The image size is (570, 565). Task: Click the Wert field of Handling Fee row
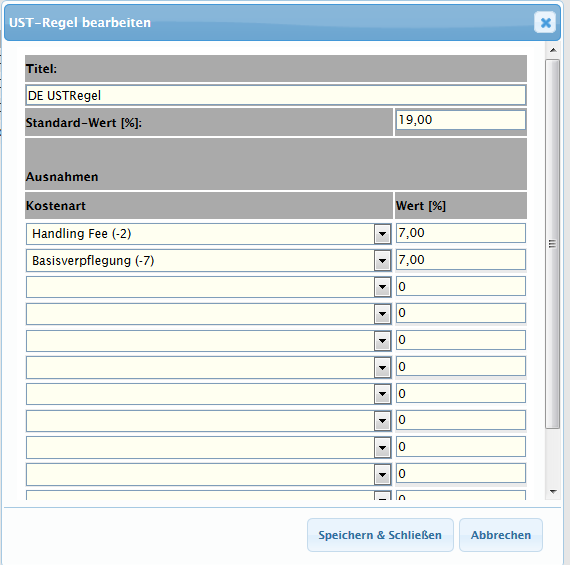point(460,233)
